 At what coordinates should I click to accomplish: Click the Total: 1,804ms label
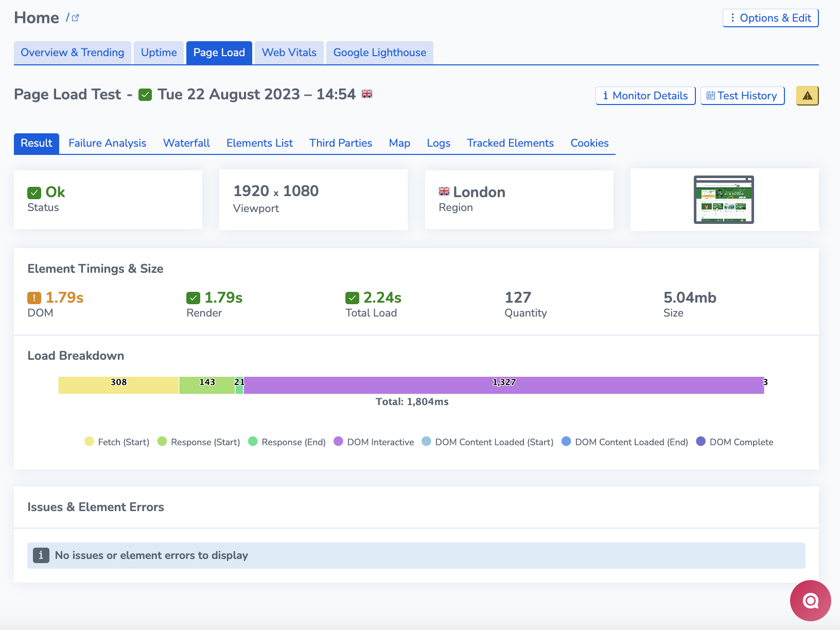pos(412,401)
